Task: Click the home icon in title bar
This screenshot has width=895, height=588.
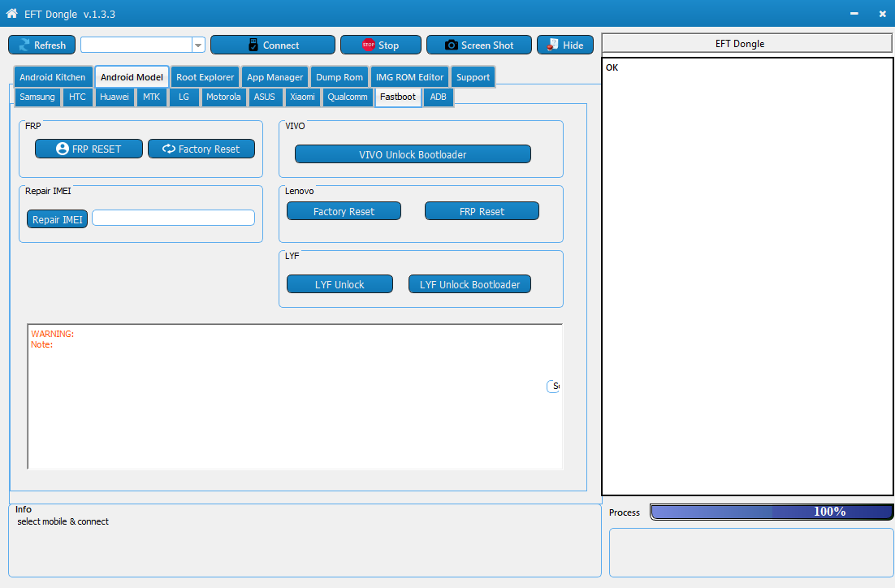Action: (x=12, y=13)
